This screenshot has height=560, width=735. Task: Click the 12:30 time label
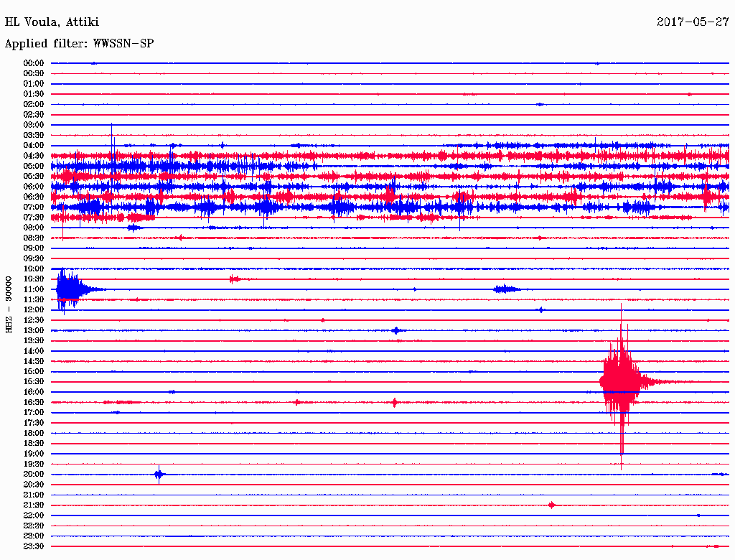(x=34, y=320)
